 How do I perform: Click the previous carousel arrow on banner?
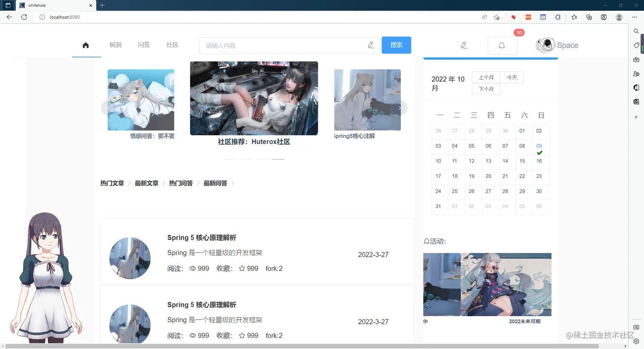pyautogui.click(x=109, y=108)
